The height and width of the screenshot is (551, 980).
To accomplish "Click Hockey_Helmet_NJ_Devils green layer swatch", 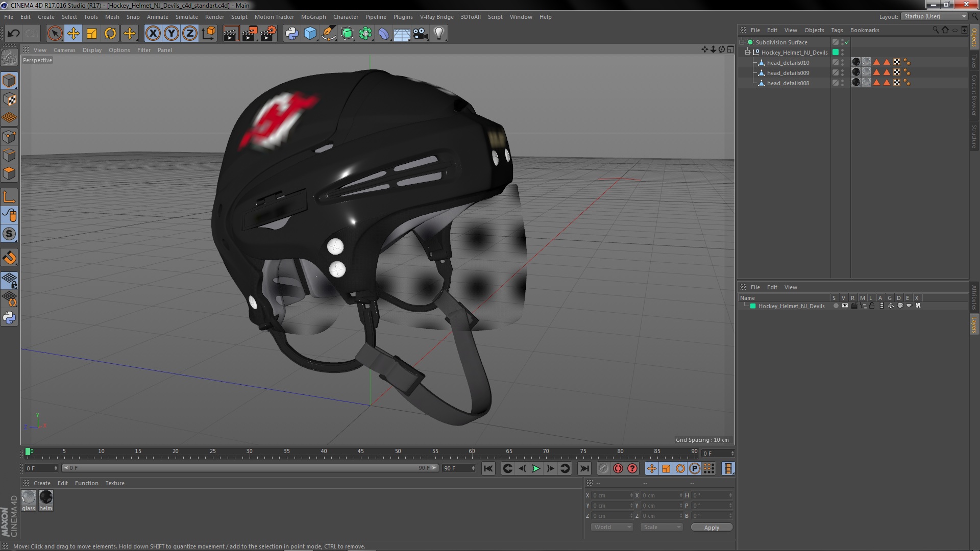I will tap(836, 52).
